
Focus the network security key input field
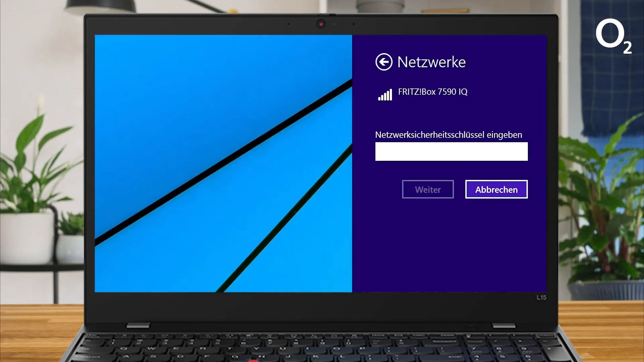pos(451,152)
